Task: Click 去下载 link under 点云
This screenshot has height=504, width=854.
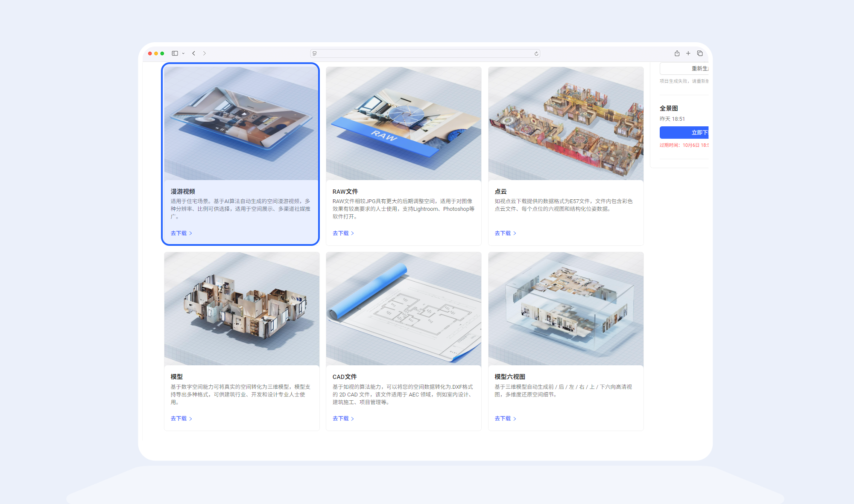Action: (506, 233)
